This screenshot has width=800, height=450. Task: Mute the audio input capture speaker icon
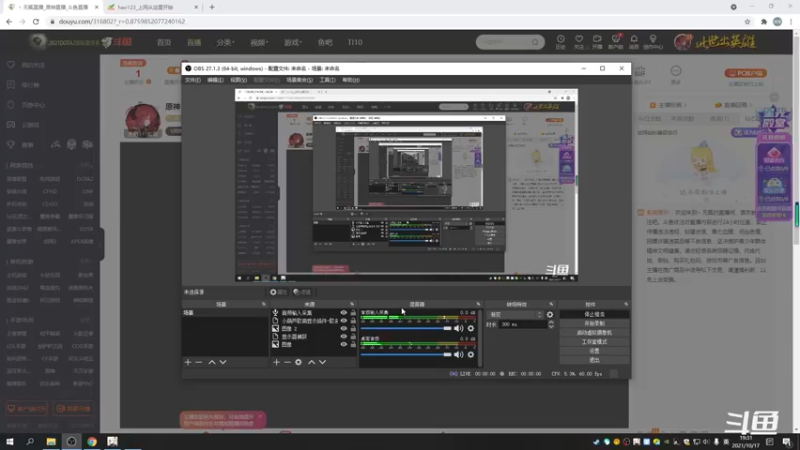tap(458, 329)
